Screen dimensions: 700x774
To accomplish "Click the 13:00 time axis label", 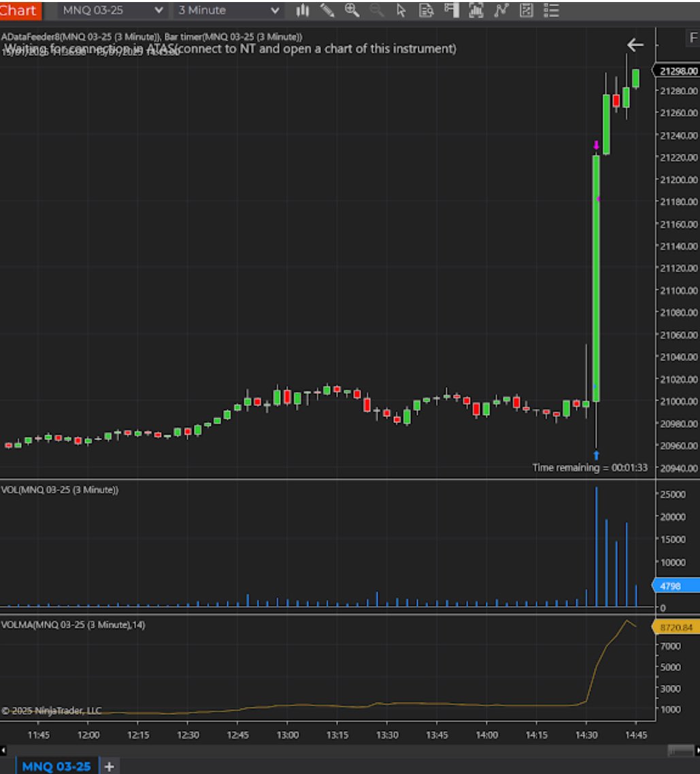I will (x=287, y=735).
